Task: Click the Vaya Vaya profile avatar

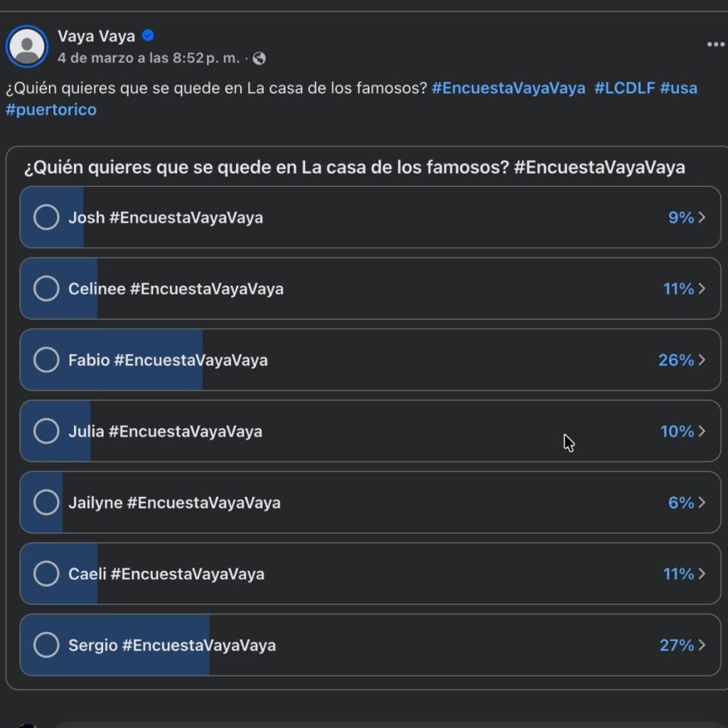Action: (27, 47)
